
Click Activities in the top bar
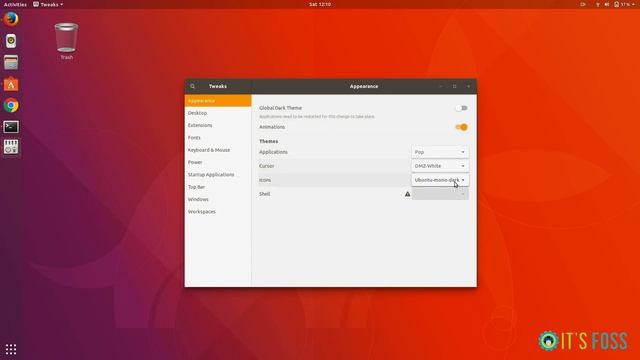pos(15,4)
